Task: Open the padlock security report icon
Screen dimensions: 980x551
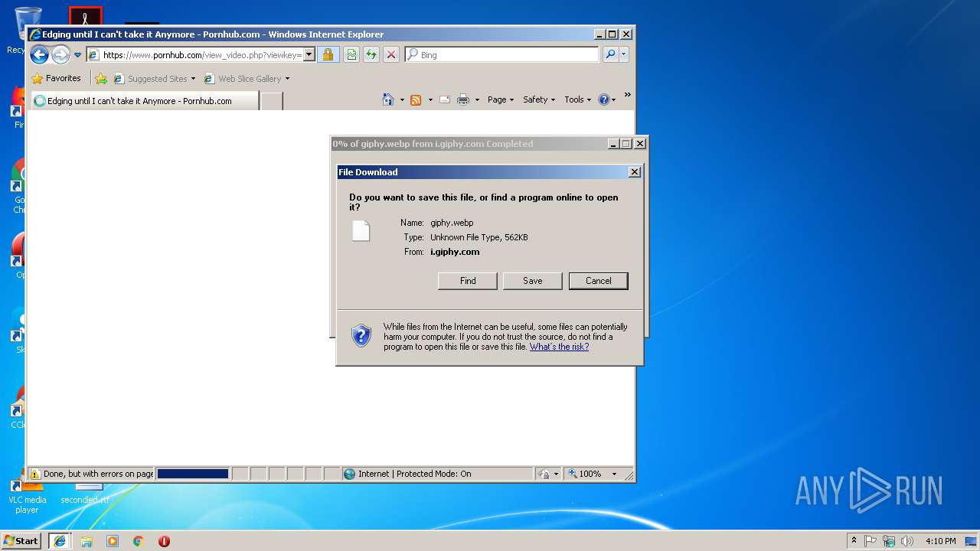Action: [328, 54]
